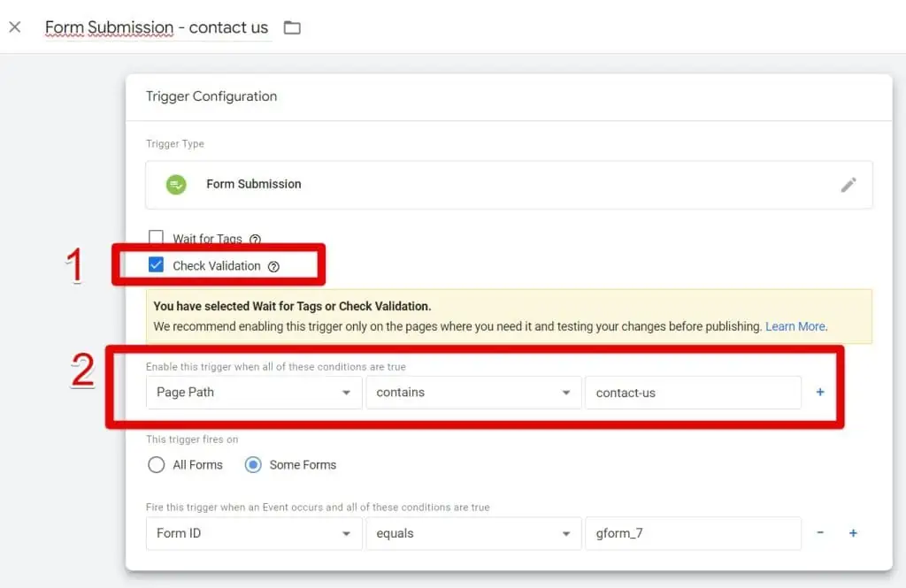Open the contains condition dropdown

473,392
